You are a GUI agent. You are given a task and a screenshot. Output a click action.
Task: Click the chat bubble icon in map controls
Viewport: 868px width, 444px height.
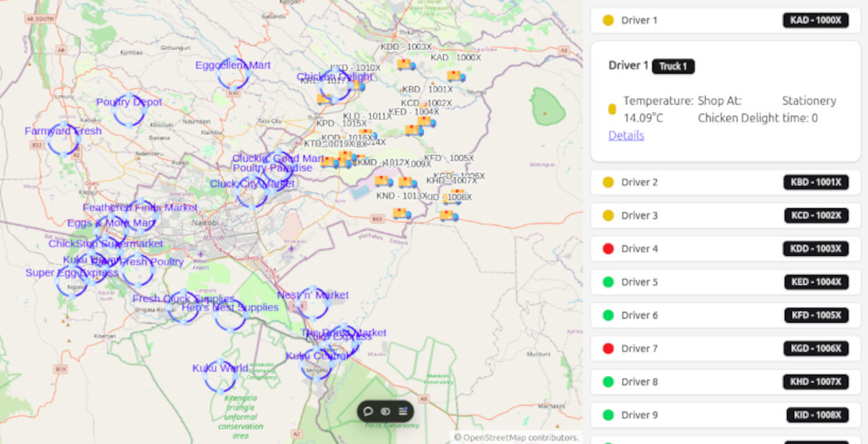(x=368, y=411)
